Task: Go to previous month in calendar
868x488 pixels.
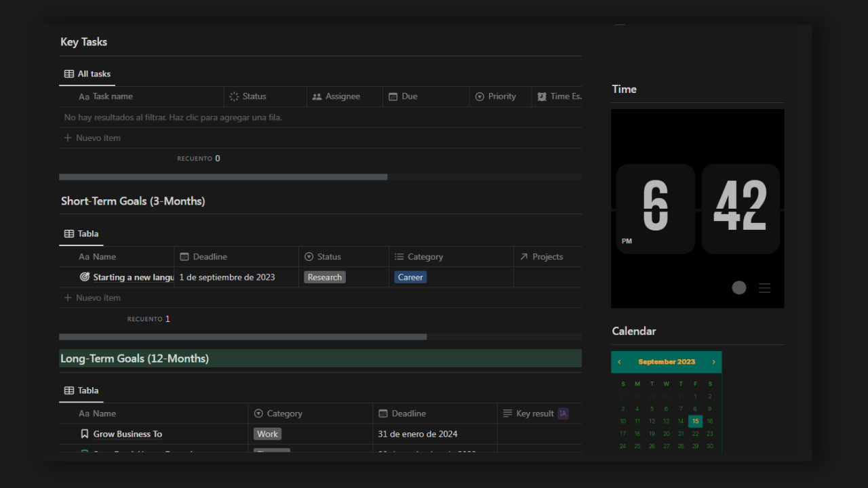Action: [619, 362]
